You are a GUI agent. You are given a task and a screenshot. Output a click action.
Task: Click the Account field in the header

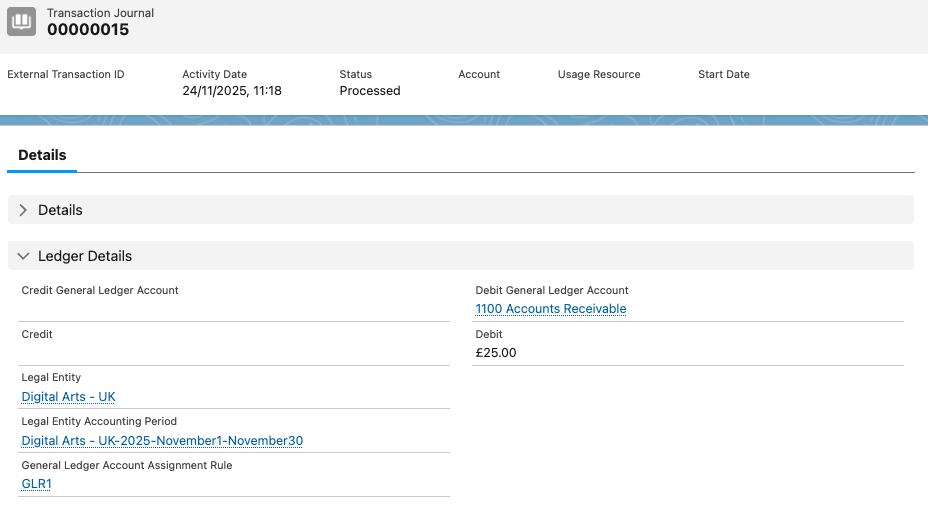[x=479, y=75]
